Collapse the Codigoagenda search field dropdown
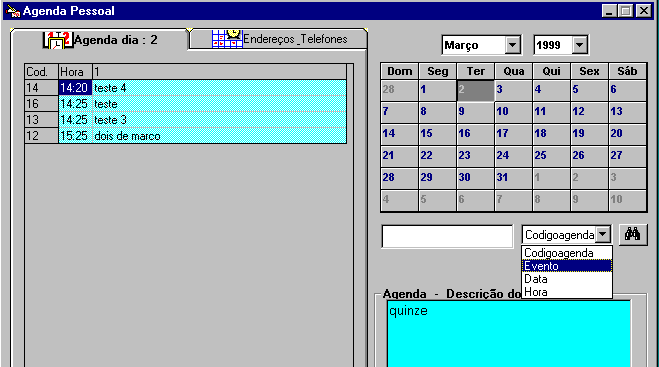Image resolution: width=659 pixels, height=367 pixels. [x=603, y=235]
